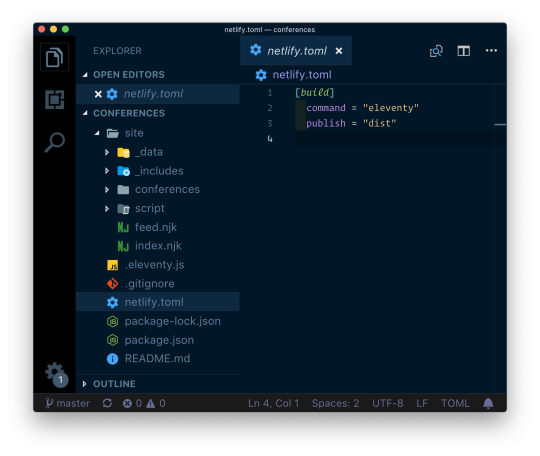Open the More Actions ellipsis menu
The image size is (540, 456).
491,50
